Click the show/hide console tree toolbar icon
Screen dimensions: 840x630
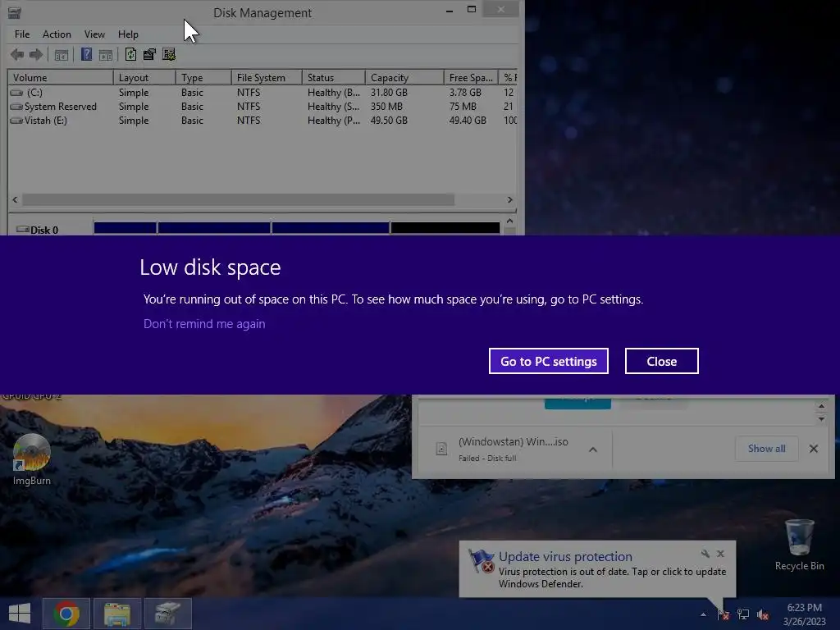[61, 55]
